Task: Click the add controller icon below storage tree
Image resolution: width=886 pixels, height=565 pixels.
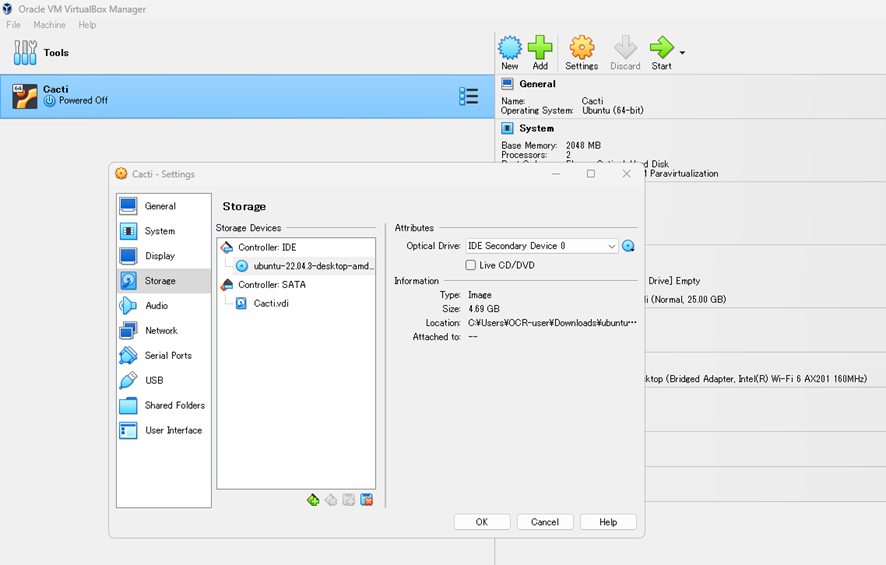Action: tap(313, 500)
